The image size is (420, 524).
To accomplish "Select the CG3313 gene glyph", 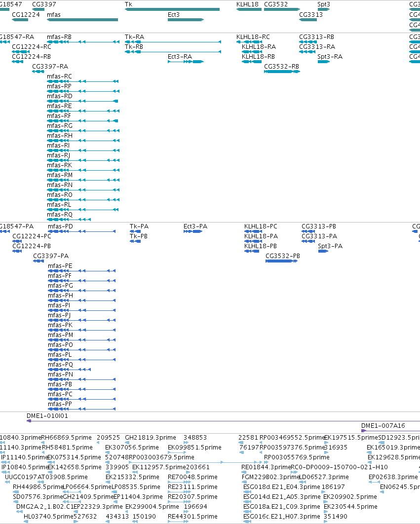I will point(307,20).
